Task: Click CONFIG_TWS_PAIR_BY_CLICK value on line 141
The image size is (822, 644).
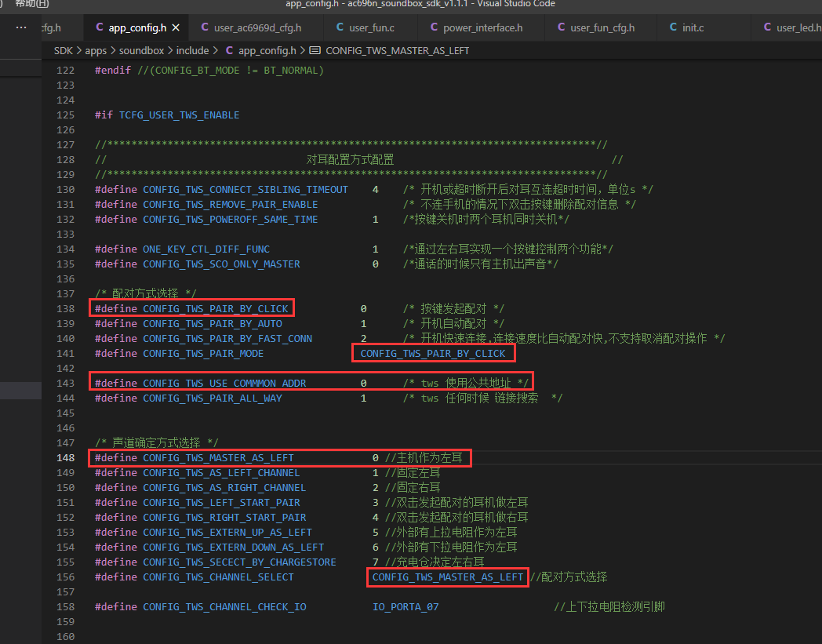Action: pos(433,354)
